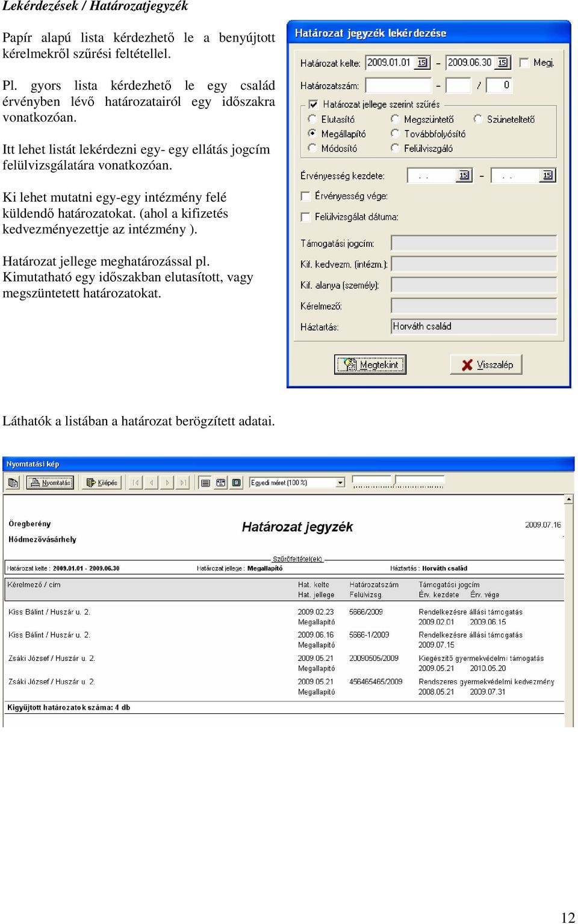The height and width of the screenshot is (924, 578).
Task: Click the first Érvényesség kezdete date field
Action: (432, 175)
